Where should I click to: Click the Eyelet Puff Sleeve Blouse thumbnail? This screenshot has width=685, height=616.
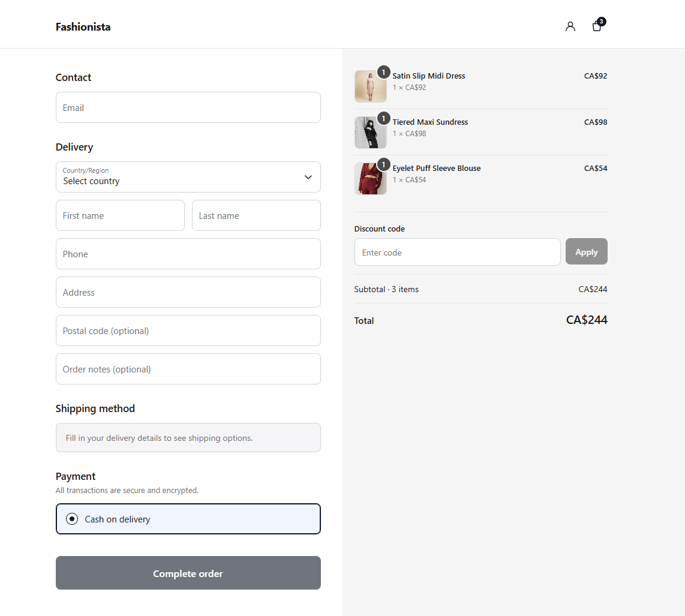[x=371, y=179]
